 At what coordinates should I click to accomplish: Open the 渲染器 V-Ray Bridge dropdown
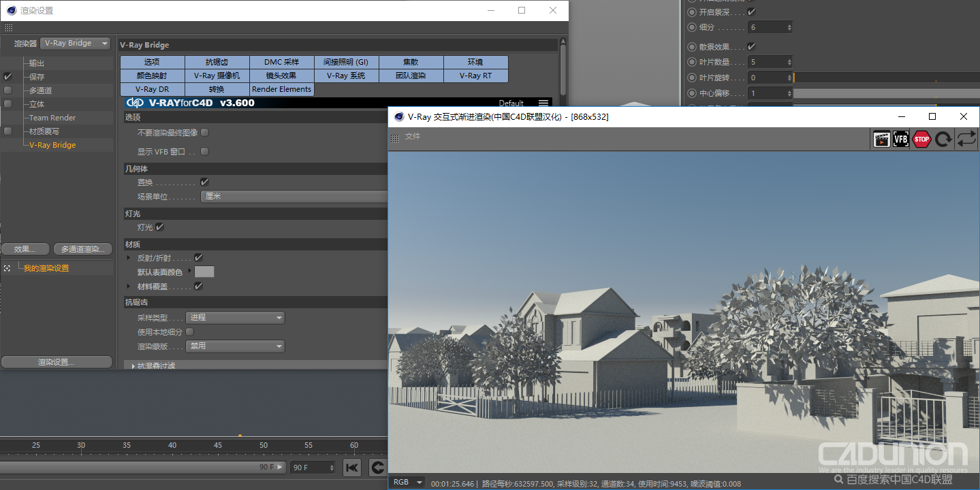tap(76, 43)
